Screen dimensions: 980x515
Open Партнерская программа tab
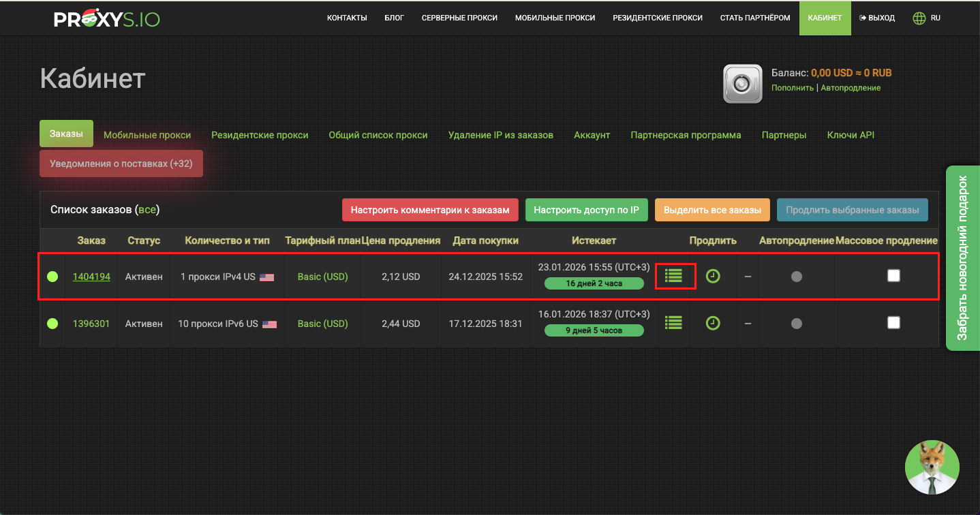686,135
